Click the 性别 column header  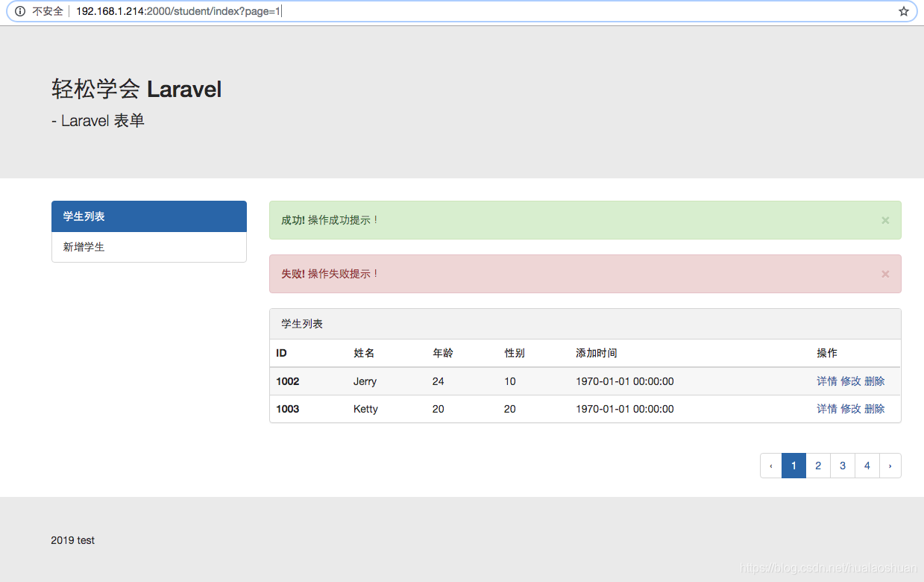[515, 353]
